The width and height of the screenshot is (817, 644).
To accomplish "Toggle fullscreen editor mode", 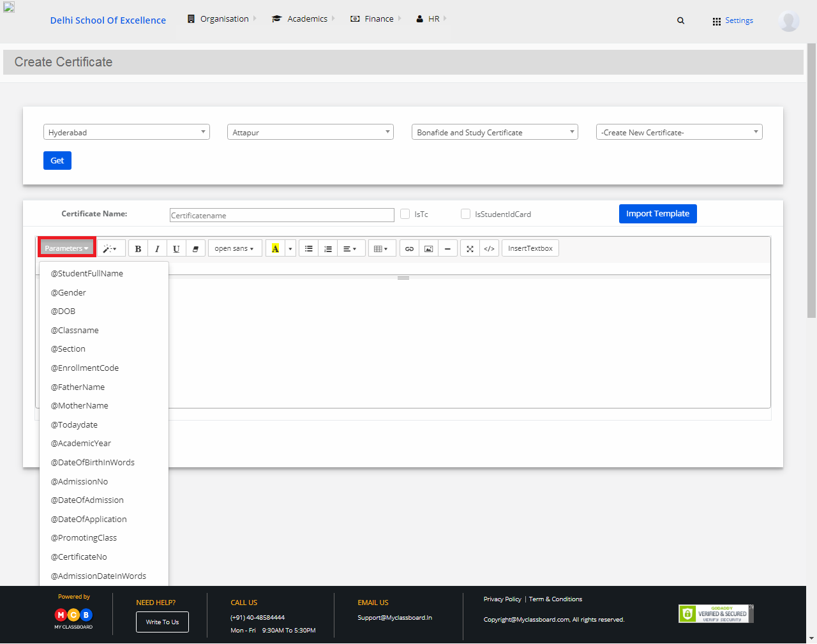I will tap(470, 248).
